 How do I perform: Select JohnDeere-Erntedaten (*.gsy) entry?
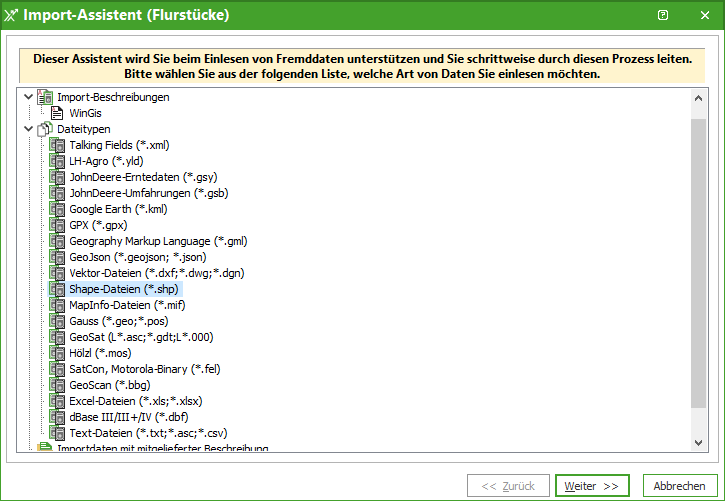pyautogui.click(x=143, y=177)
